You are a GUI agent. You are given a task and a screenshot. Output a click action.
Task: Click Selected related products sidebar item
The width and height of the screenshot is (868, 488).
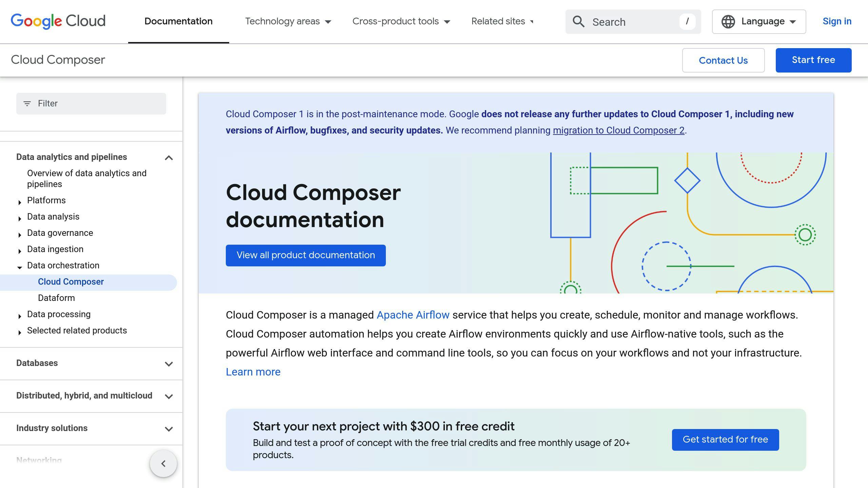click(x=77, y=331)
